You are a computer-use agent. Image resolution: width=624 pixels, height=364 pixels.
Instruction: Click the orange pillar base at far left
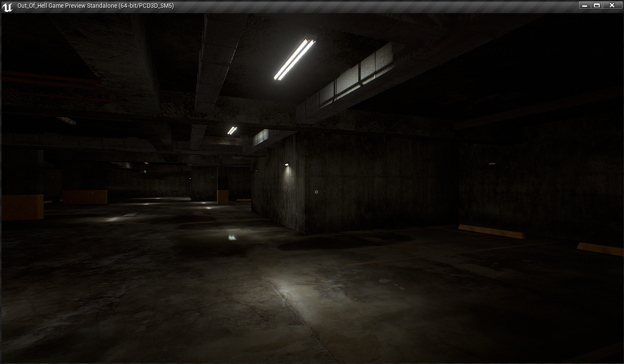pos(22,207)
